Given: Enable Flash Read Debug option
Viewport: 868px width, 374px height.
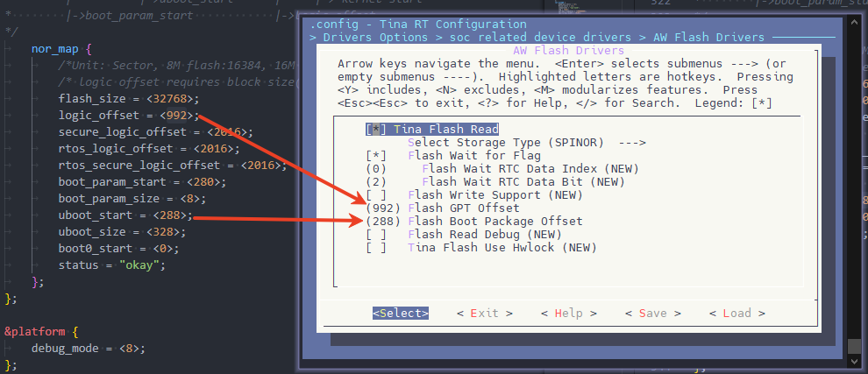Looking at the screenshot, I should tap(373, 234).
